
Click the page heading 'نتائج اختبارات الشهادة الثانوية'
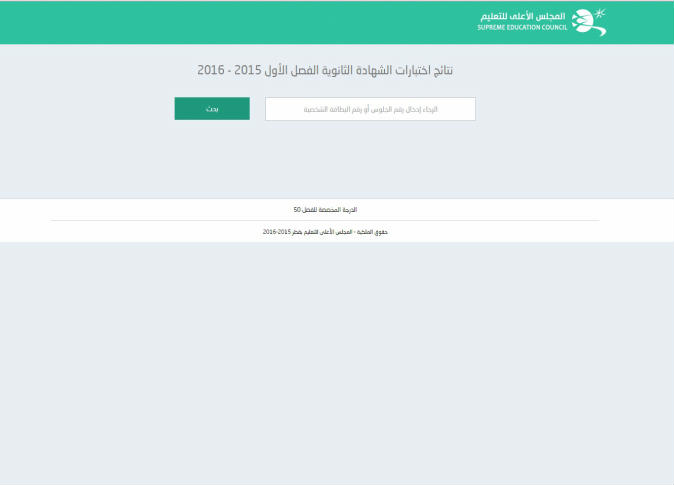click(x=325, y=70)
